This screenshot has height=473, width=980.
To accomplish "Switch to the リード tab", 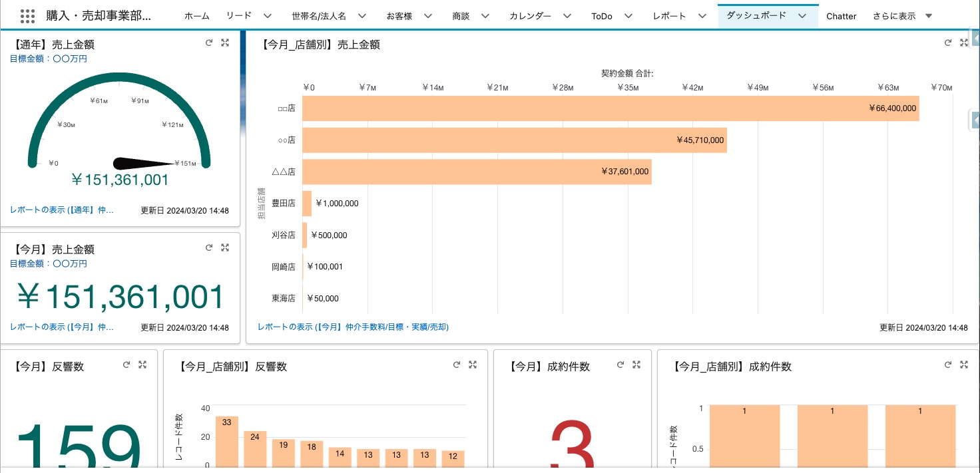I will 239,16.
